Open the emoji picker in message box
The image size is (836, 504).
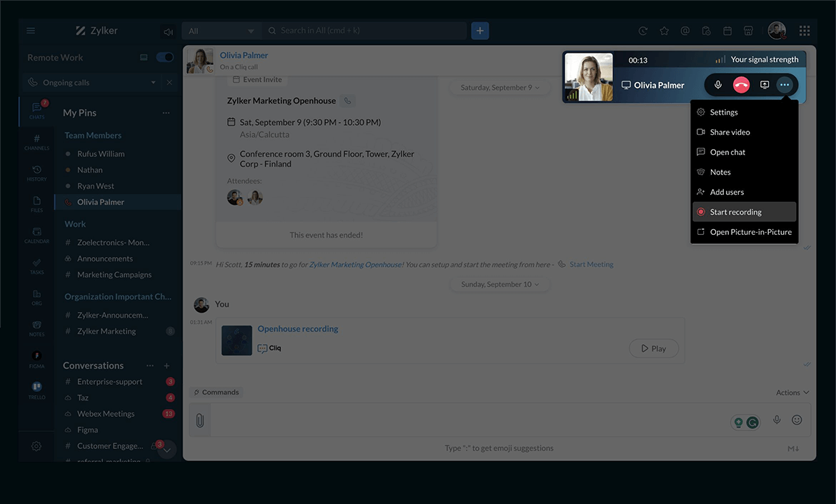pos(797,420)
